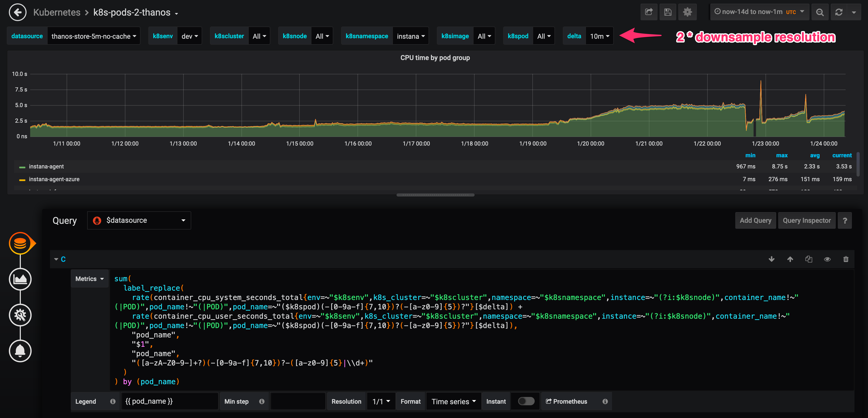Open the Query Inspector
868x418 pixels.
tap(807, 220)
